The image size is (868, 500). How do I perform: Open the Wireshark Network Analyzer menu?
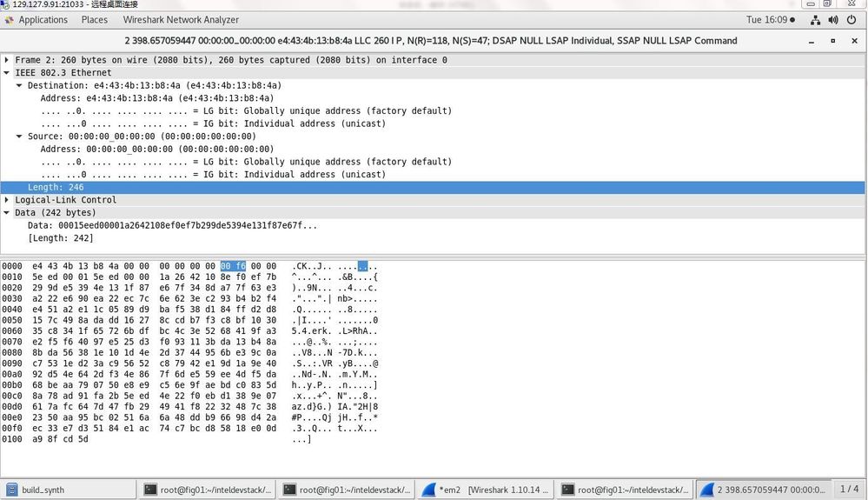pos(181,20)
